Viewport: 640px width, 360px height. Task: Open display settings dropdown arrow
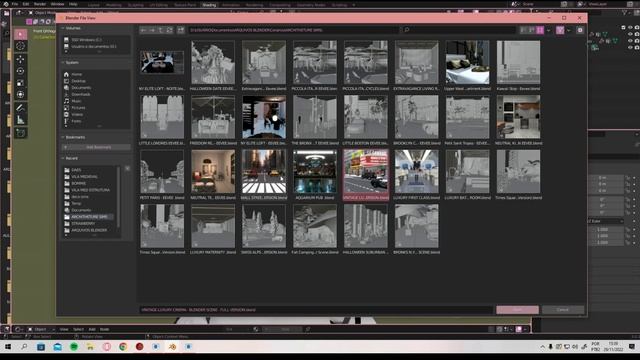click(x=549, y=30)
